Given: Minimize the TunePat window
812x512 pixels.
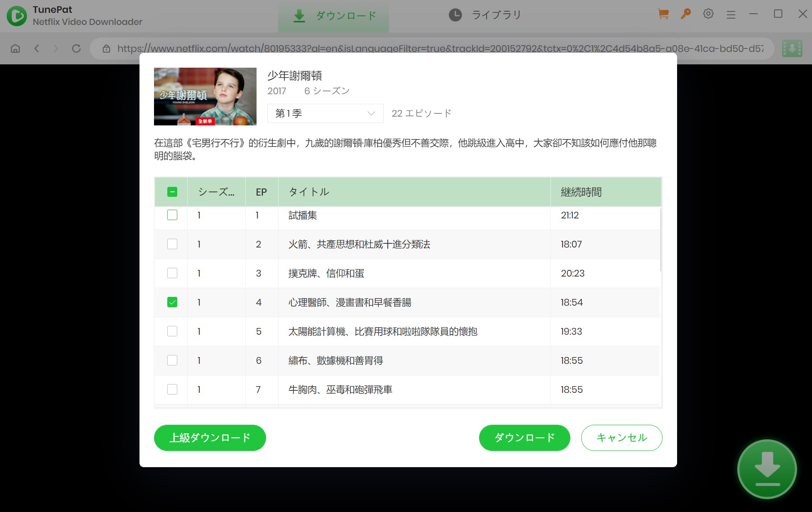Looking at the screenshot, I should pos(753,14).
